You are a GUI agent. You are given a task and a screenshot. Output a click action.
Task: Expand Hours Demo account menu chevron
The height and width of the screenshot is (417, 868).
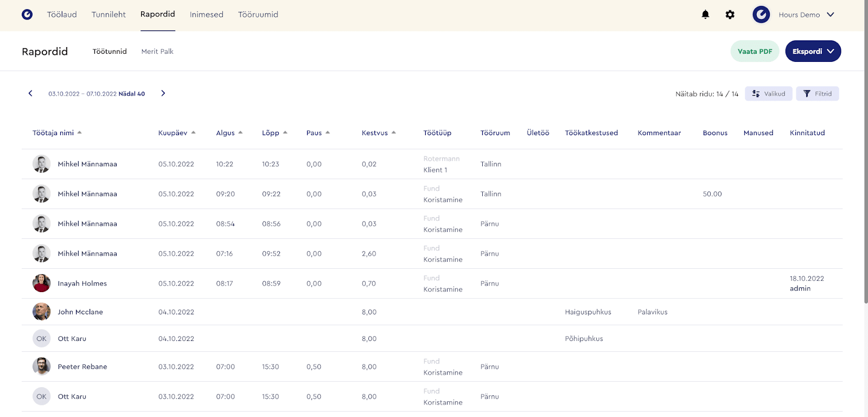[831, 15]
